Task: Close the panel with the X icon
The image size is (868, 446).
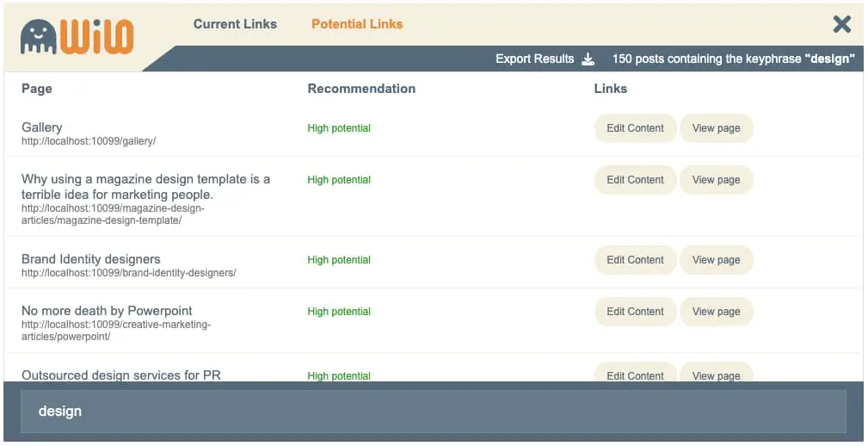Action: [x=842, y=24]
